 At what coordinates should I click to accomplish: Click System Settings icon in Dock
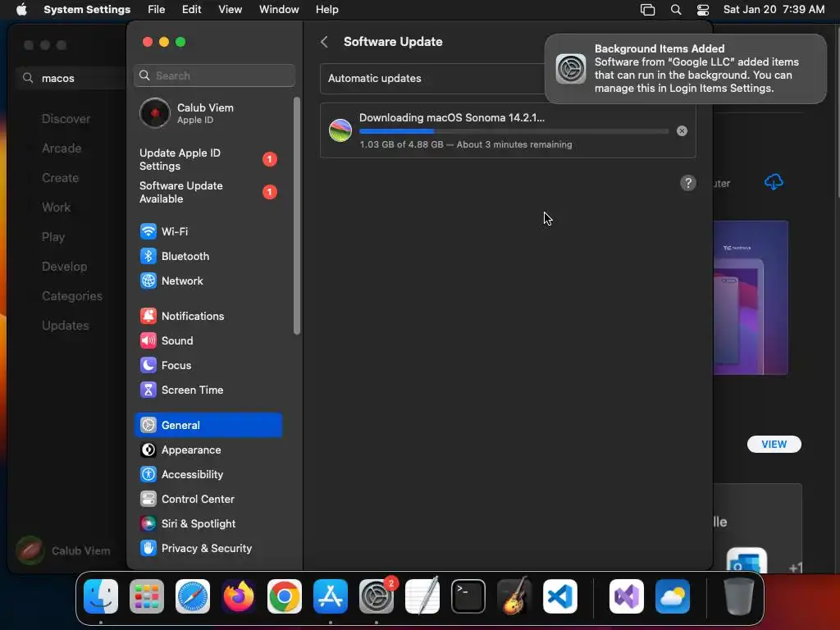376,596
